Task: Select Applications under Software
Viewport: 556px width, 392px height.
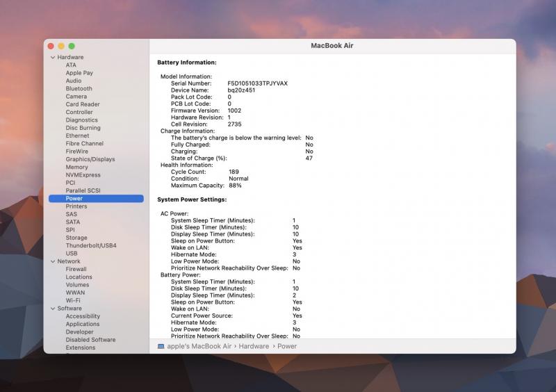Action: [83, 325]
